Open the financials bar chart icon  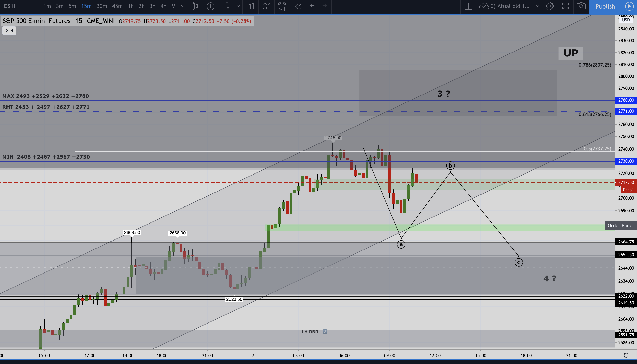pyautogui.click(x=250, y=6)
